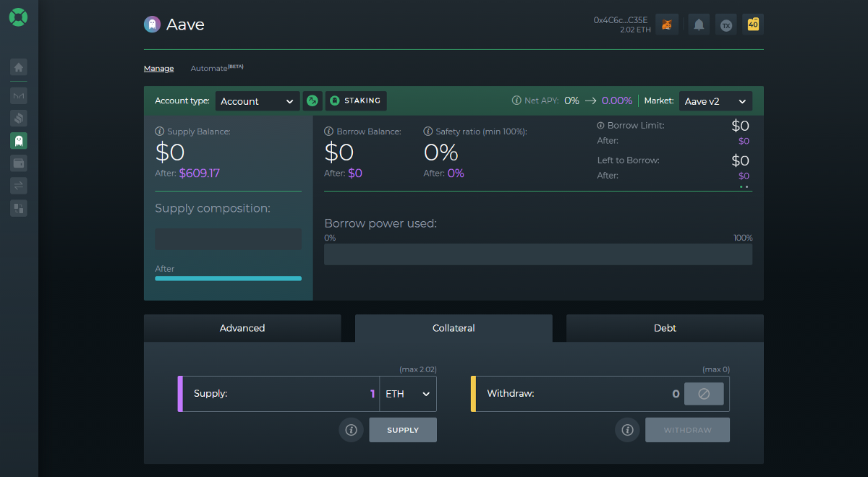Click the wallet address 0x4C6c...C35E
This screenshot has width=868, height=477.
[x=621, y=20]
